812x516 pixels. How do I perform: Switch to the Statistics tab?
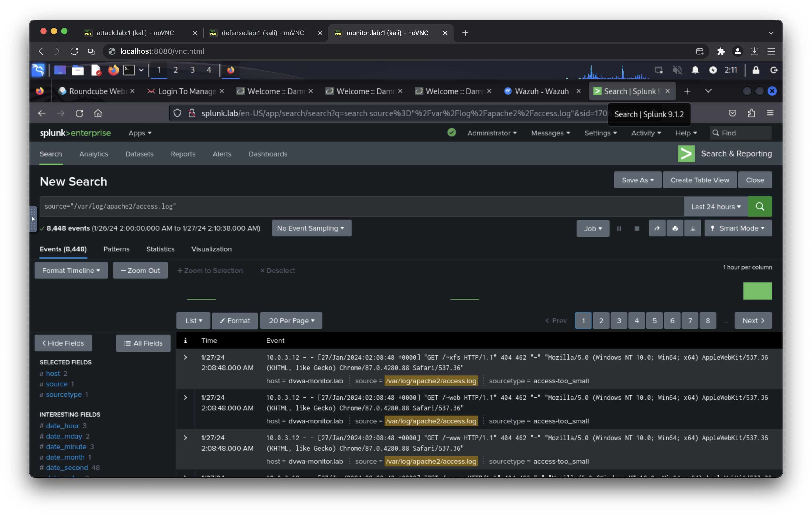click(160, 249)
